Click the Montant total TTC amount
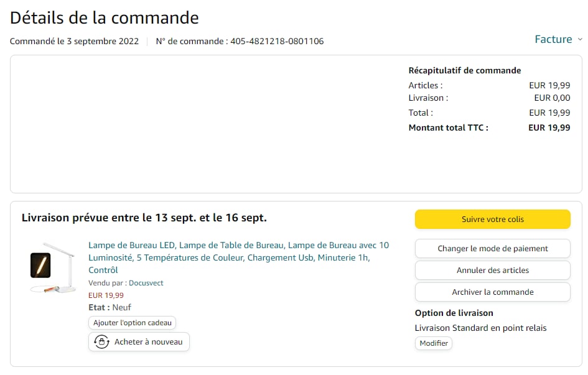The height and width of the screenshot is (375, 588). point(549,127)
